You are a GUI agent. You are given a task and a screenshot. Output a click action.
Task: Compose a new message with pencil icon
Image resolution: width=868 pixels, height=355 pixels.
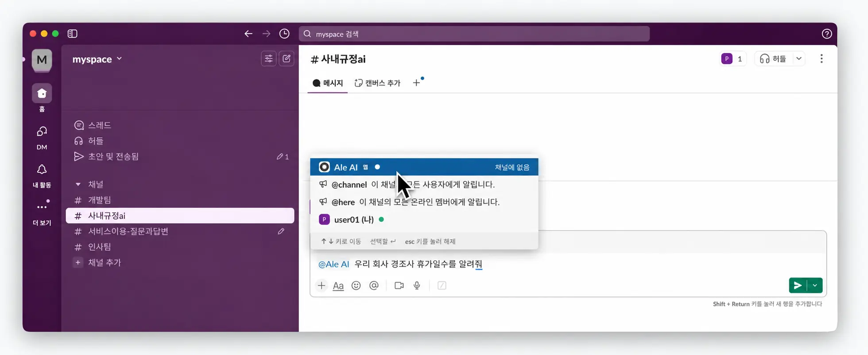click(287, 58)
